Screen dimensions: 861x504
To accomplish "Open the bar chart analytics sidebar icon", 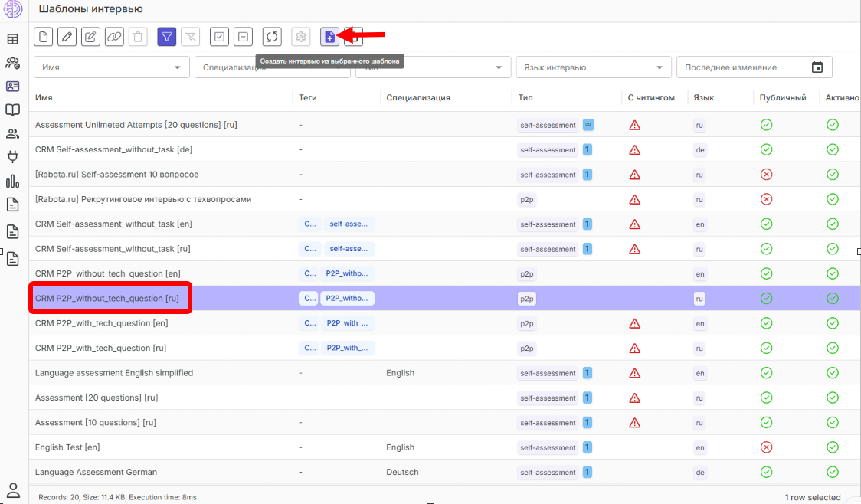I will [12, 181].
